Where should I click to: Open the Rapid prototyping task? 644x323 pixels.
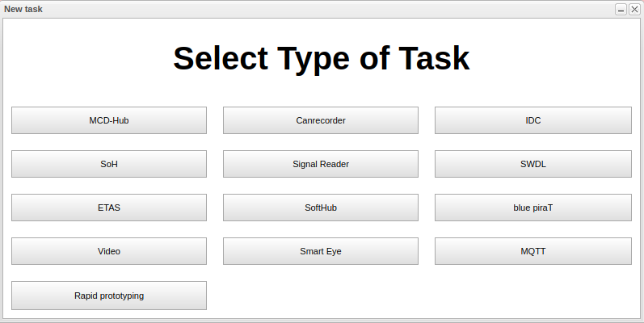click(109, 296)
